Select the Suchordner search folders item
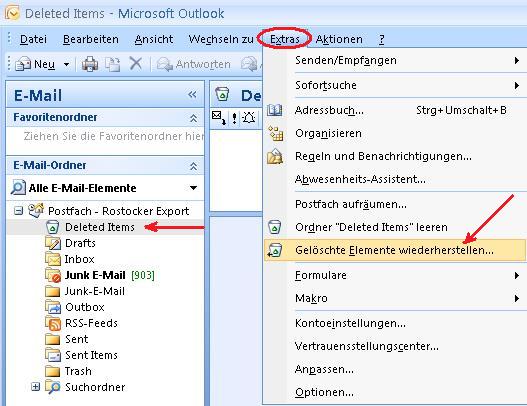 tap(95, 387)
